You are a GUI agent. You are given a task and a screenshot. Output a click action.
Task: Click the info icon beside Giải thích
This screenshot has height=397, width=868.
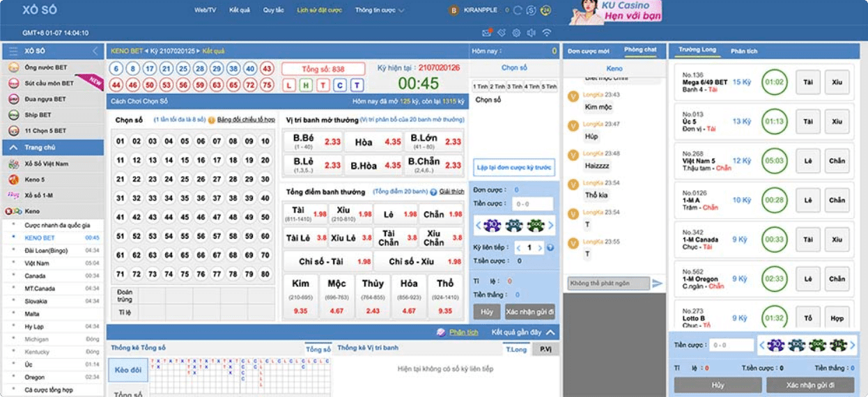433,192
